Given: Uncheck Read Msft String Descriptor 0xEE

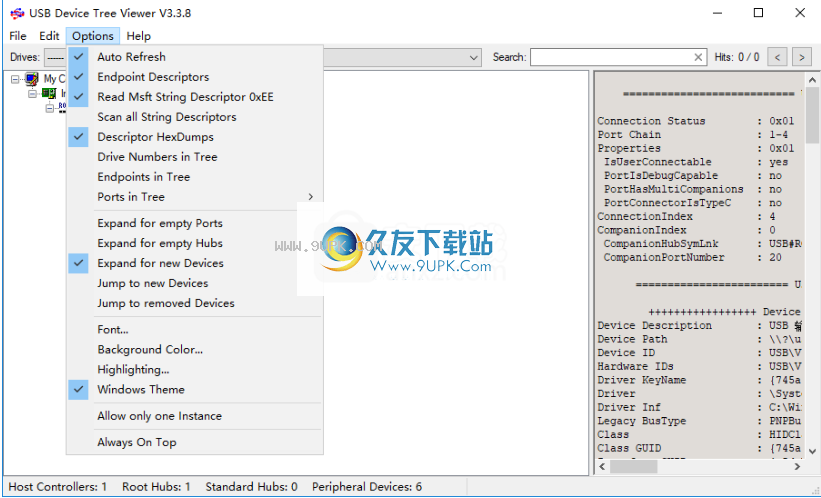Looking at the screenshot, I should click(195, 97).
